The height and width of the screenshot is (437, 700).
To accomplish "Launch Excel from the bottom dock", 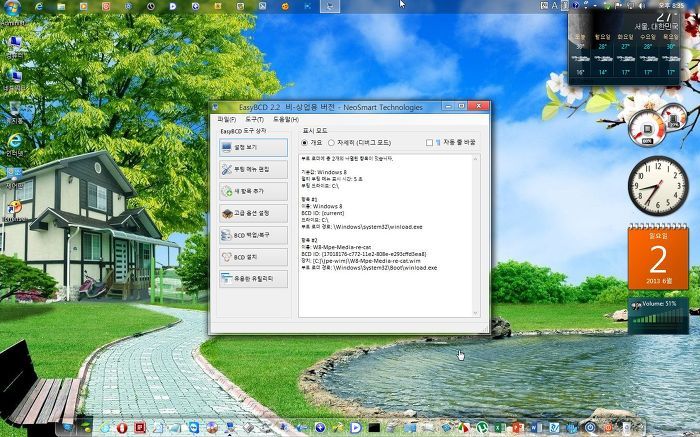I will (x=500, y=428).
